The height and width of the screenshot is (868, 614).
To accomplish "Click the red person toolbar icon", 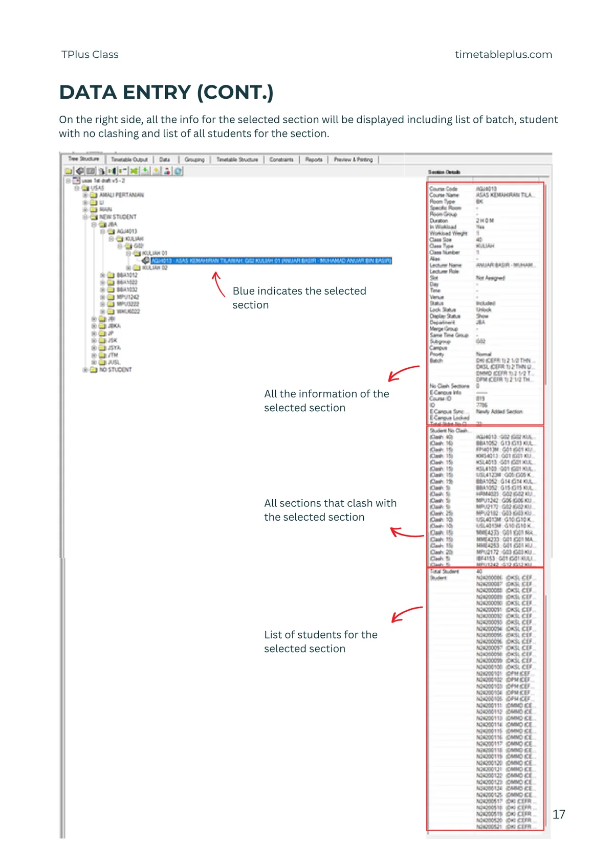I will (167, 171).
